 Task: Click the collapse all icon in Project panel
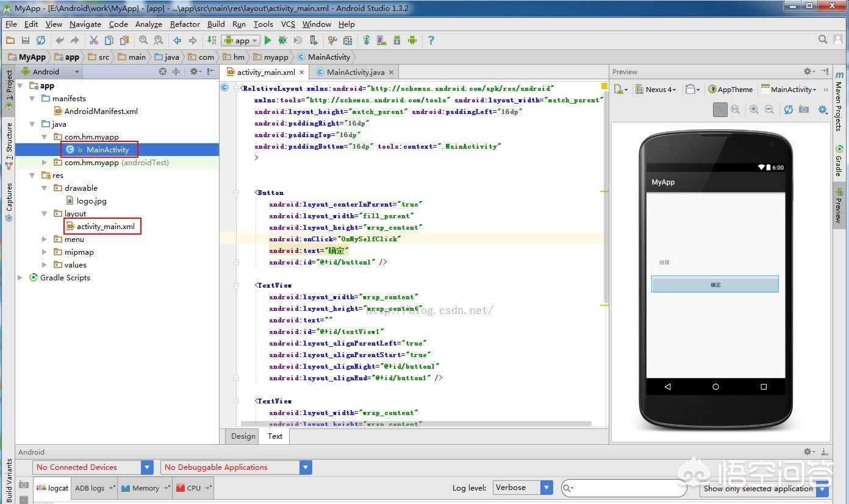point(176,71)
